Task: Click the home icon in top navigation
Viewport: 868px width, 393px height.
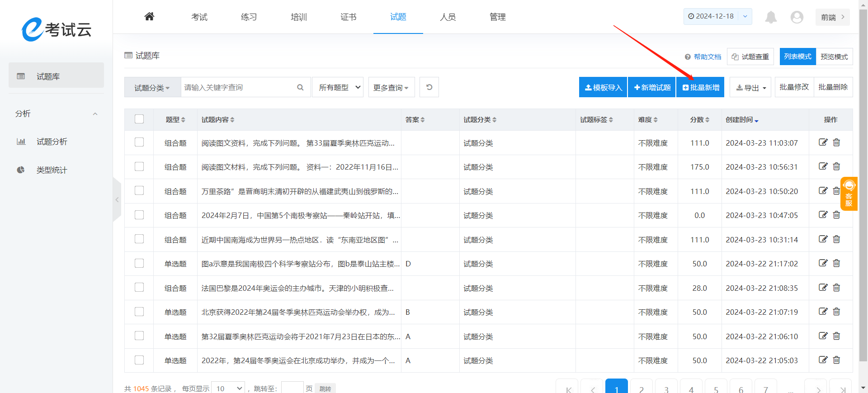Action: pos(149,17)
